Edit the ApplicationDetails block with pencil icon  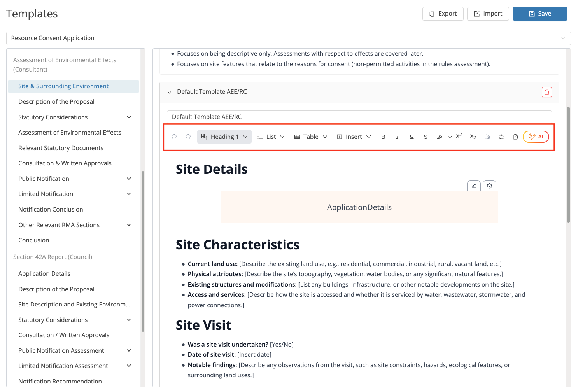click(x=474, y=186)
